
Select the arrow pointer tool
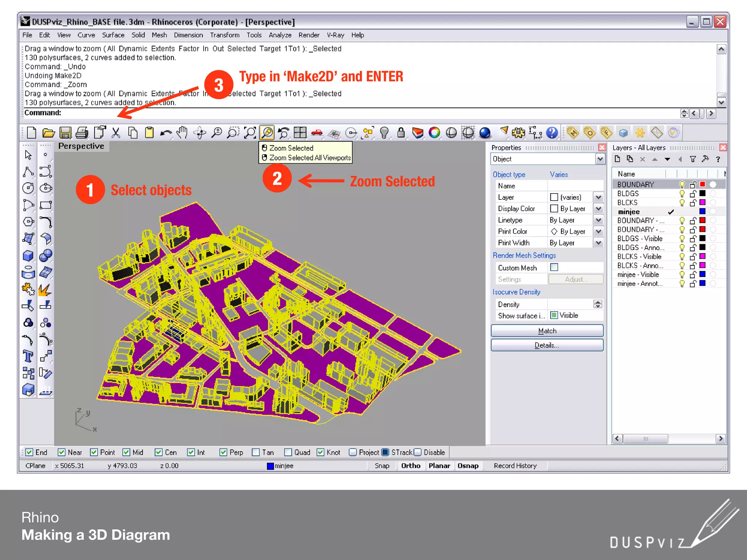[x=28, y=155]
